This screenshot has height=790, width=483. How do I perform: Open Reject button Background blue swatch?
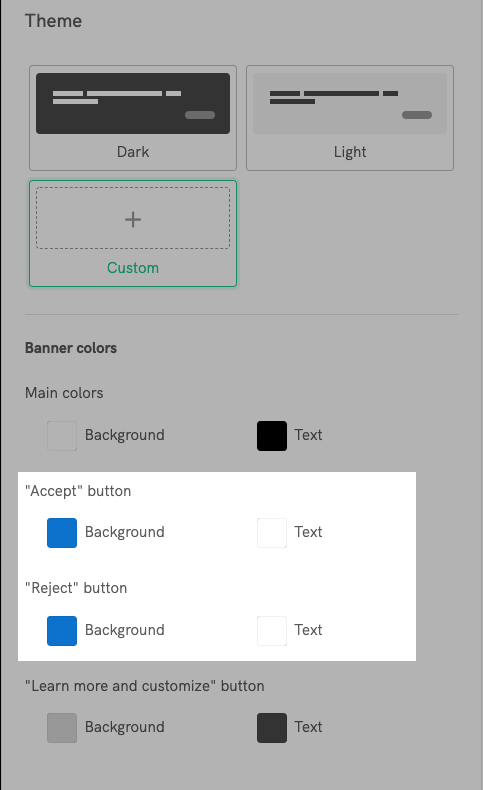62,631
